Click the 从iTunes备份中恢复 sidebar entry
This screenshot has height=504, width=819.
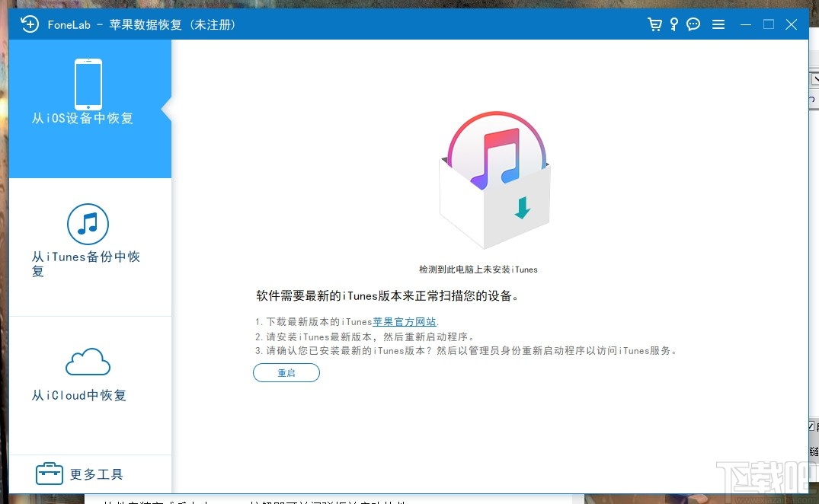[85, 263]
